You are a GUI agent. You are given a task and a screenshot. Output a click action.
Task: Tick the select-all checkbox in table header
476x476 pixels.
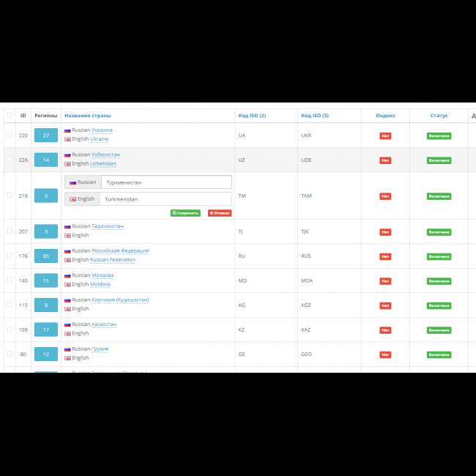(10, 115)
